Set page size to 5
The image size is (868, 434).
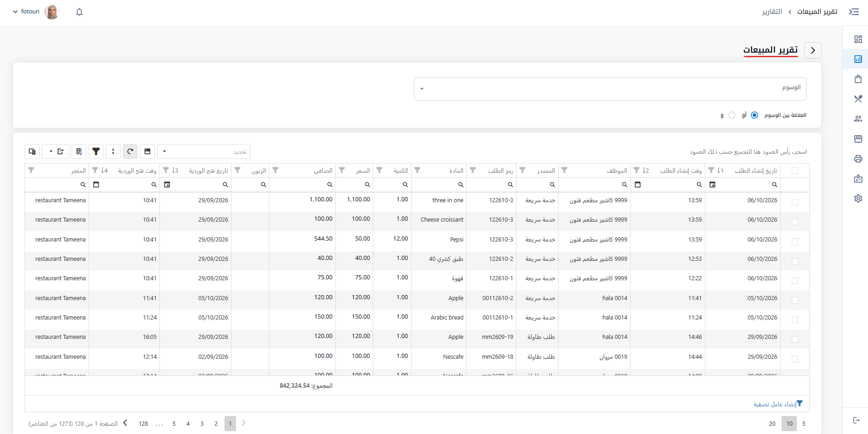tap(804, 423)
